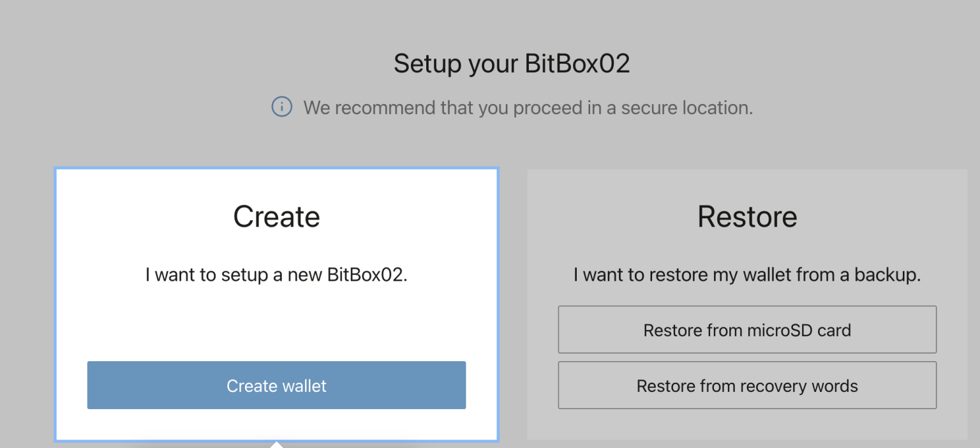Begin wallet recovery using the microSD backup
The image size is (980, 448).
(x=746, y=330)
